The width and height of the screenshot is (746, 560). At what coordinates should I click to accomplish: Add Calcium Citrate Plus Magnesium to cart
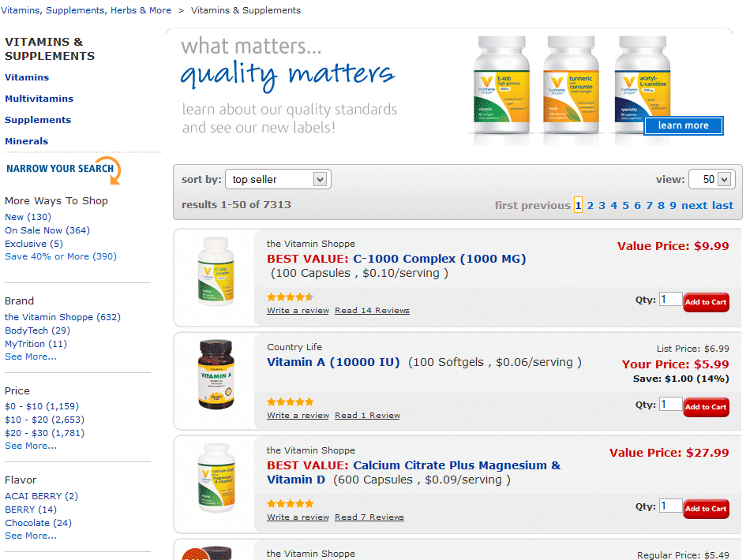pyautogui.click(x=705, y=509)
